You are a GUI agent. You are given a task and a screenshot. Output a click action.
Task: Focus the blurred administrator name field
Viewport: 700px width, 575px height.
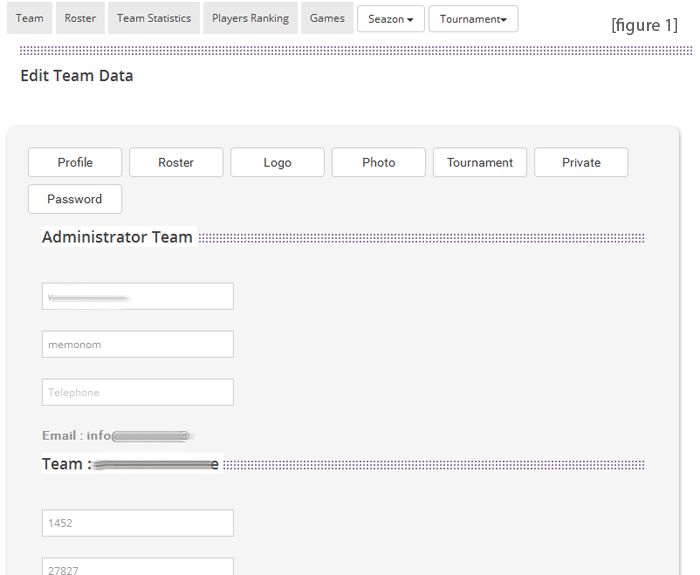(138, 296)
